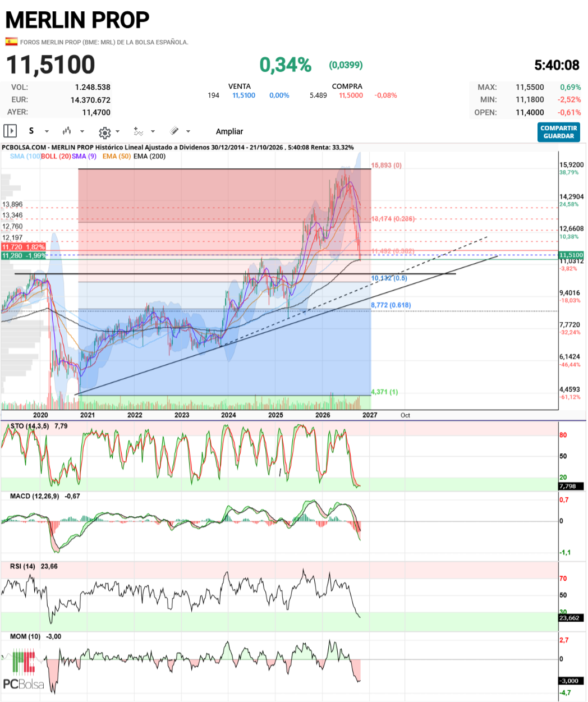Click the SMA (100) indicator label
588x702 pixels.
pos(25,156)
